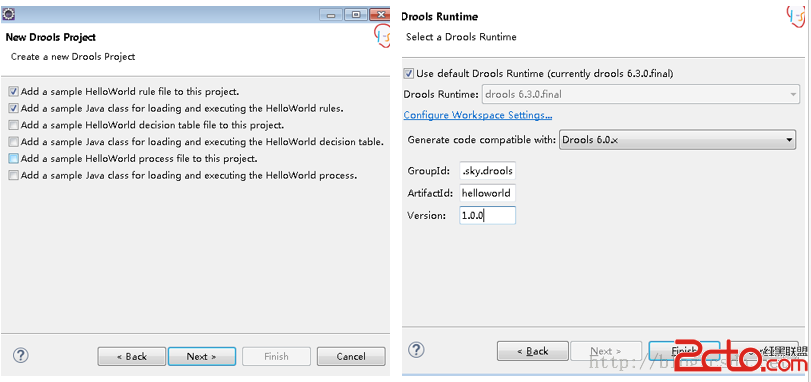
Task: Click Finish in New Drools Project dialog
Action: (276, 356)
